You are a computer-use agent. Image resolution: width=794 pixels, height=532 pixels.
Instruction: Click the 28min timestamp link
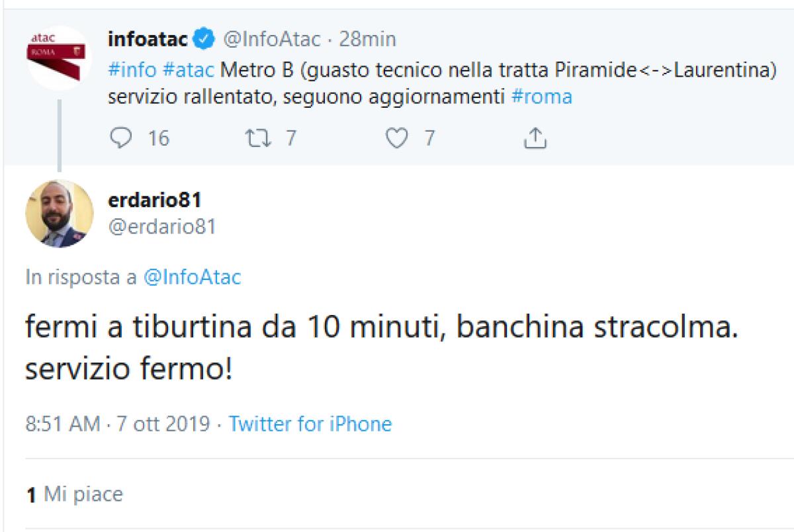(x=366, y=38)
